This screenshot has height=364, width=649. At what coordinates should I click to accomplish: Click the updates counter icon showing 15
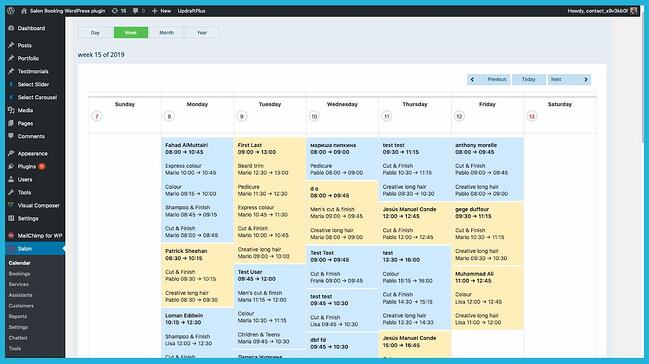coord(115,11)
